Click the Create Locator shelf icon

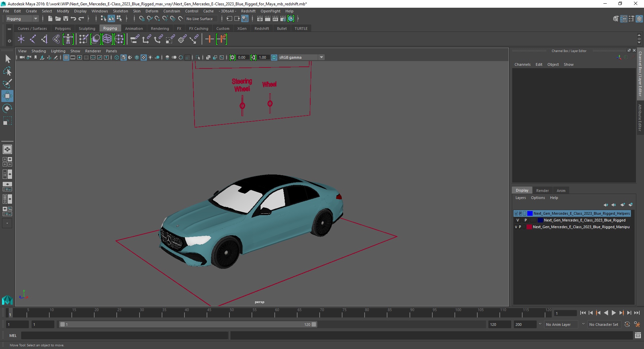point(21,39)
